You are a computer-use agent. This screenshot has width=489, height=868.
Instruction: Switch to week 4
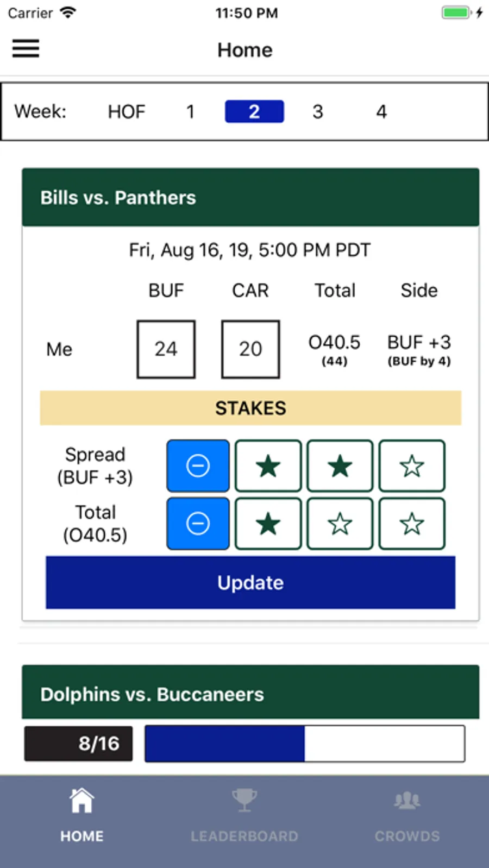pos(381,112)
